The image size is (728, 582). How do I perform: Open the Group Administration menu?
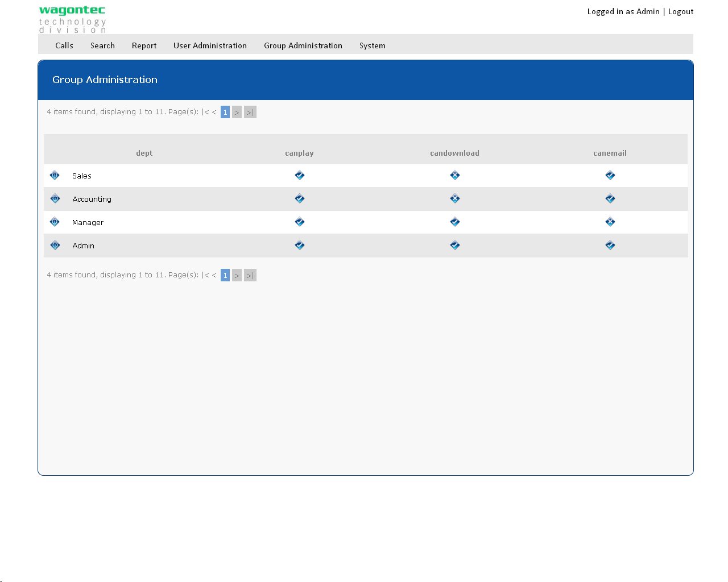pyautogui.click(x=303, y=45)
